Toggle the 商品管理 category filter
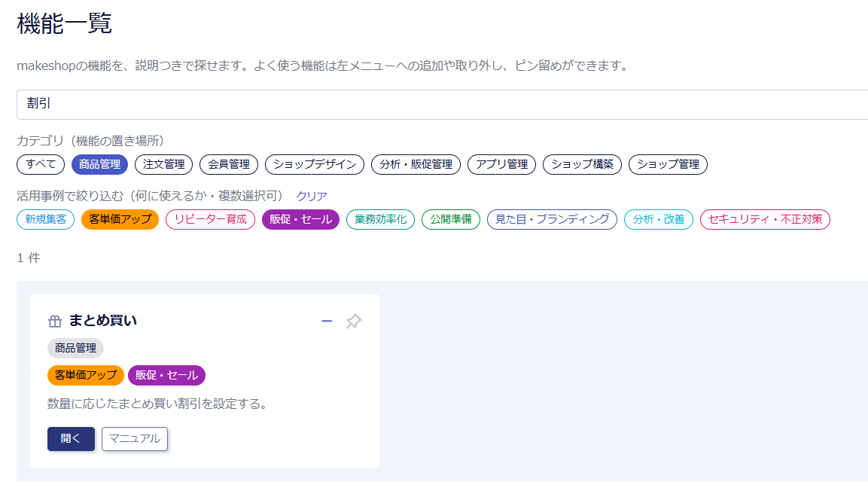The height and width of the screenshot is (494, 868). coord(99,164)
